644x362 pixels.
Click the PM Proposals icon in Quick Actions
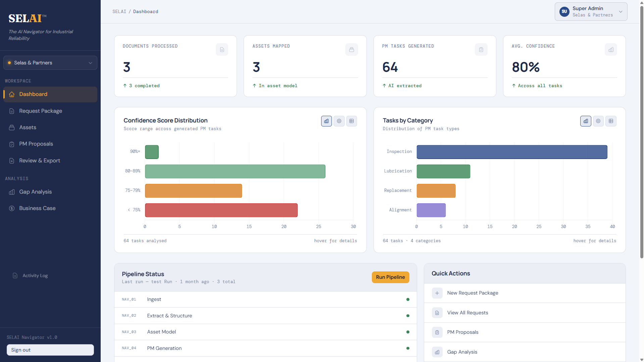click(x=437, y=332)
